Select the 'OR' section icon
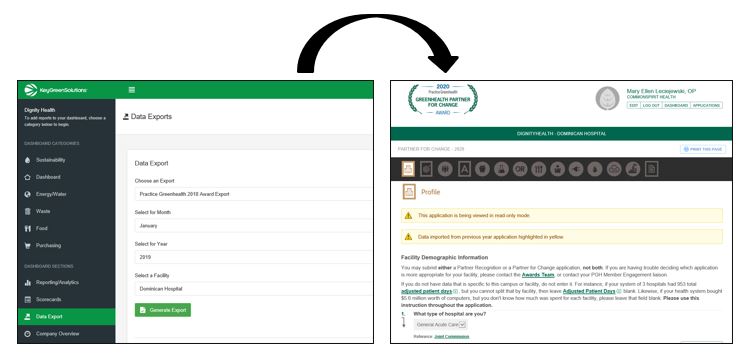754x362 pixels. coord(520,169)
